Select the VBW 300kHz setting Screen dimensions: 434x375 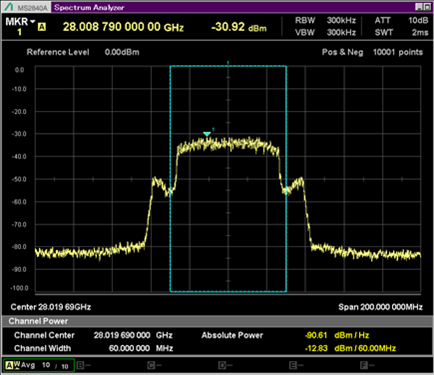[x=325, y=32]
